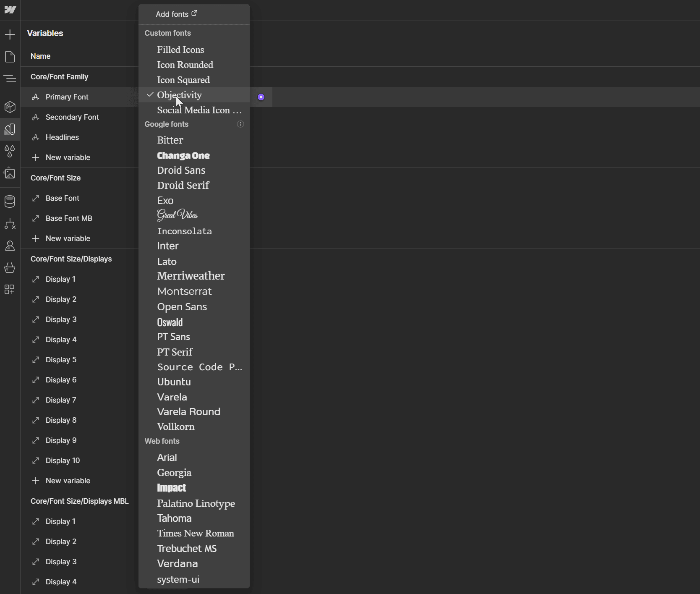Choose Bitter from Google fonts
Viewport: 700px width, 594px height.
click(194, 140)
